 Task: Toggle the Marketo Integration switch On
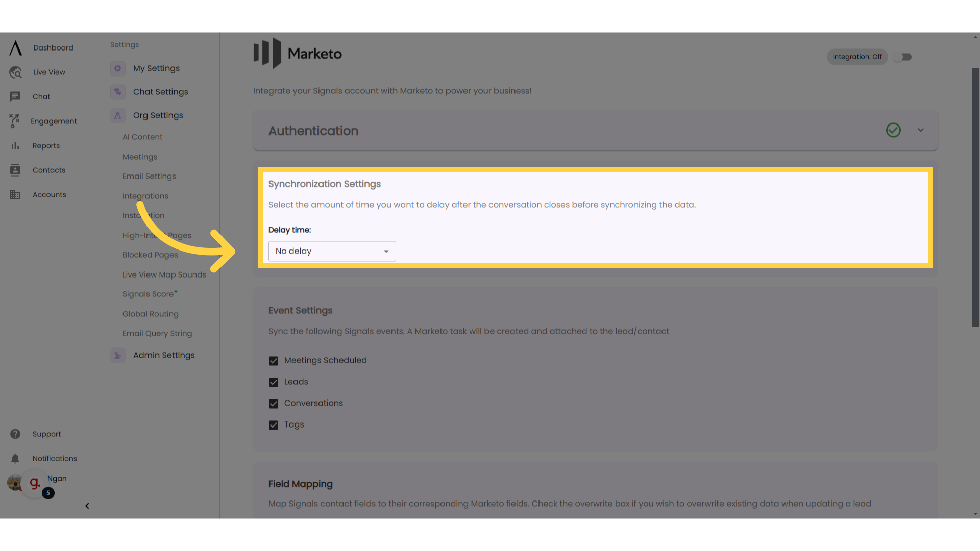tap(906, 57)
